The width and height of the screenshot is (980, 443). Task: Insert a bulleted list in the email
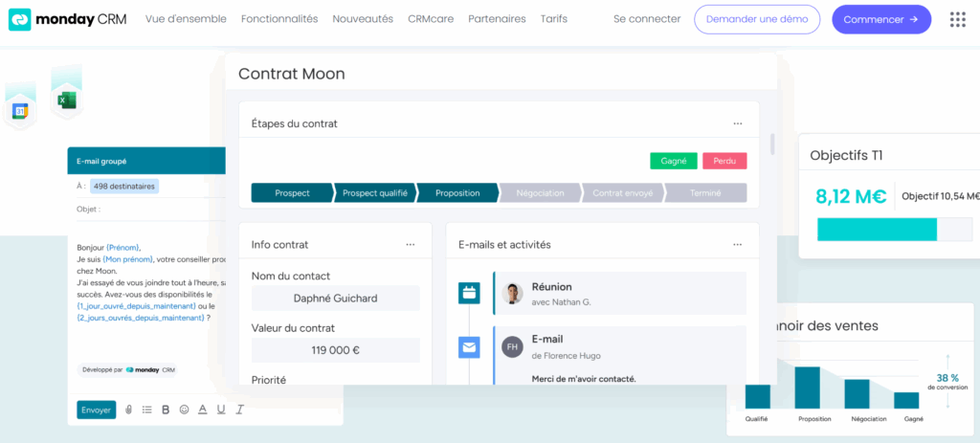(146, 410)
